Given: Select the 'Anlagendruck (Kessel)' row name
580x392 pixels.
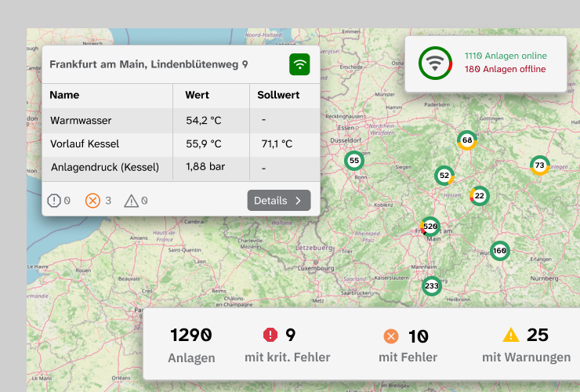Looking at the screenshot, I should pos(105,167).
